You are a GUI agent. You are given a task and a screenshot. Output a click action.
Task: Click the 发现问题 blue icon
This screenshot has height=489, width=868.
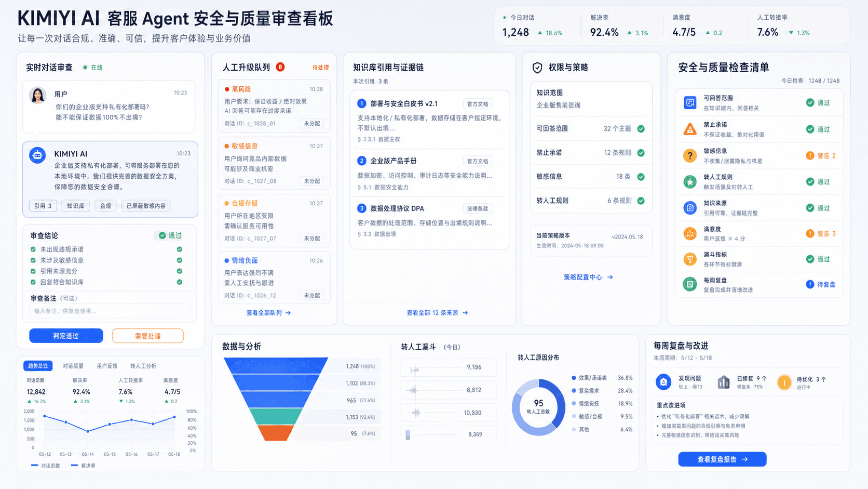[663, 382]
